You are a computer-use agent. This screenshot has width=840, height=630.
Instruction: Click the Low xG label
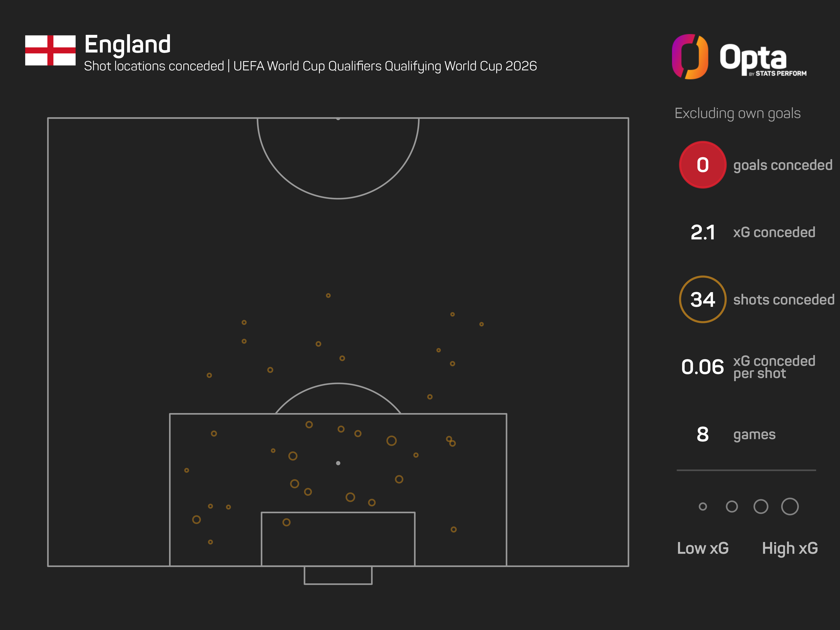702,548
